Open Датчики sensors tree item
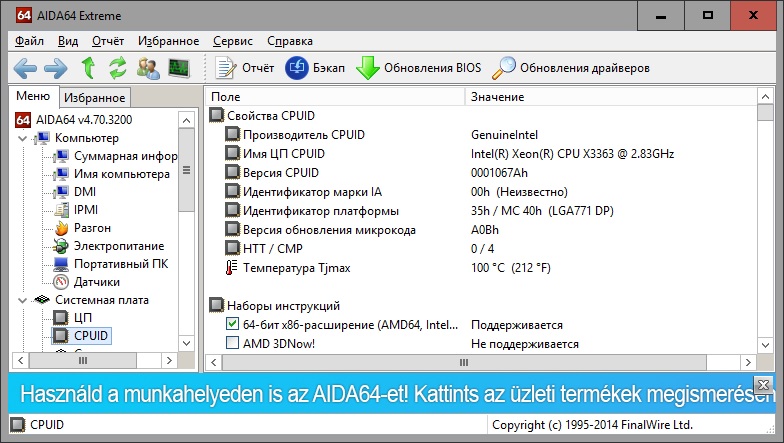Viewport: 784px width, 443px height. (x=87, y=282)
